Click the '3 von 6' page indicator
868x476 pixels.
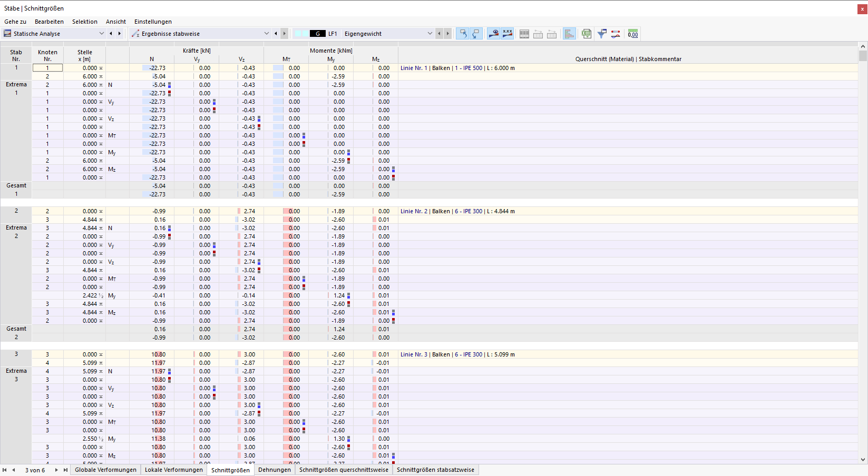(35, 470)
